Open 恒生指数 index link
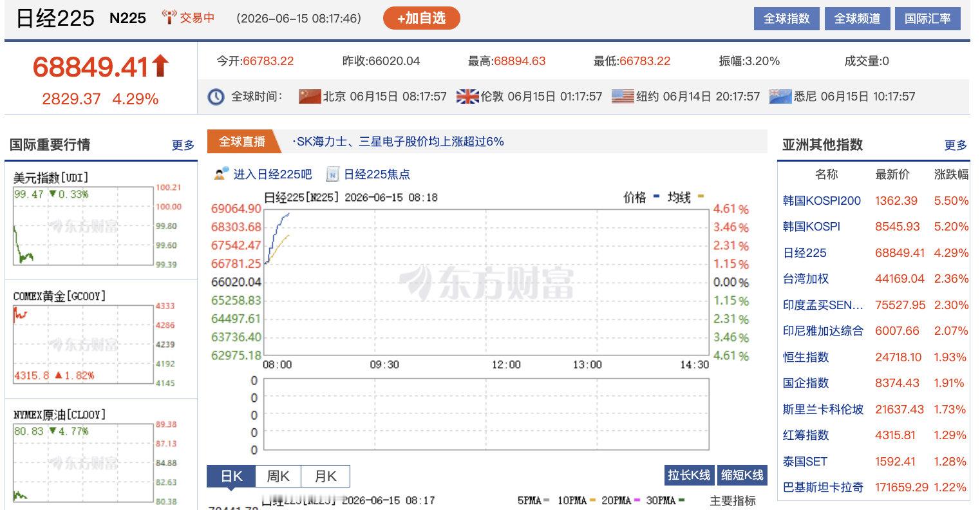 806,357
